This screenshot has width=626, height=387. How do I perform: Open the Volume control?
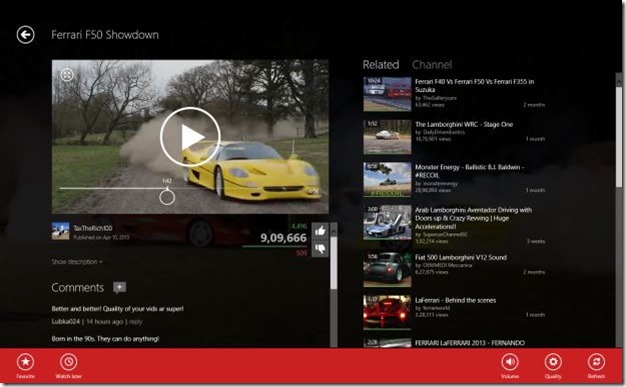point(510,366)
